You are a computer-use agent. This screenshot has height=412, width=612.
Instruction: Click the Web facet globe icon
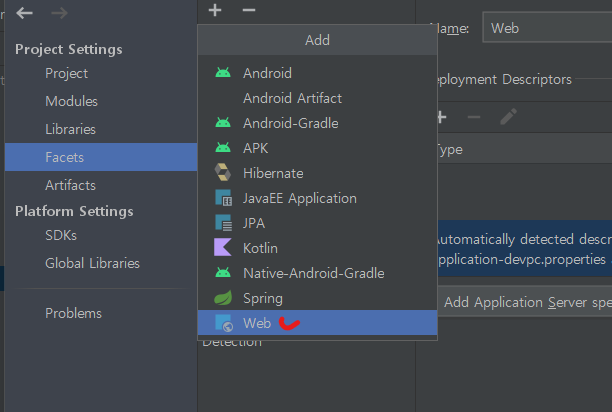pos(224,323)
